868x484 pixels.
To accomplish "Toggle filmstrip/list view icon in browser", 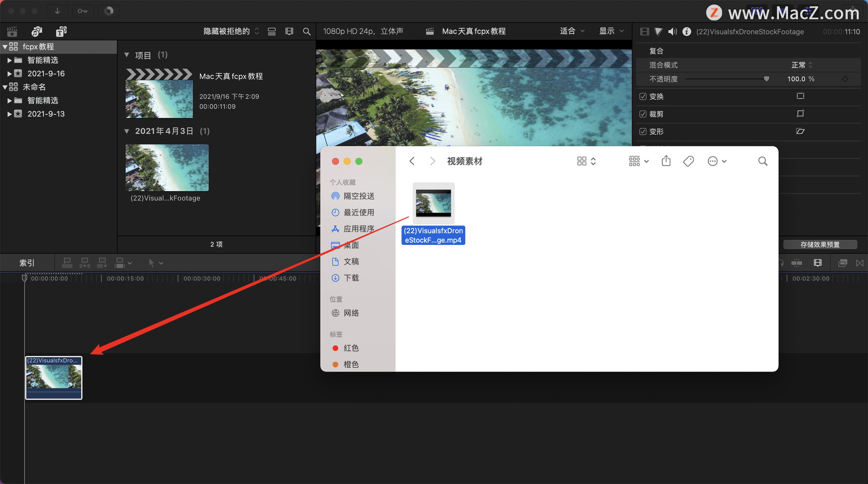I will click(272, 32).
